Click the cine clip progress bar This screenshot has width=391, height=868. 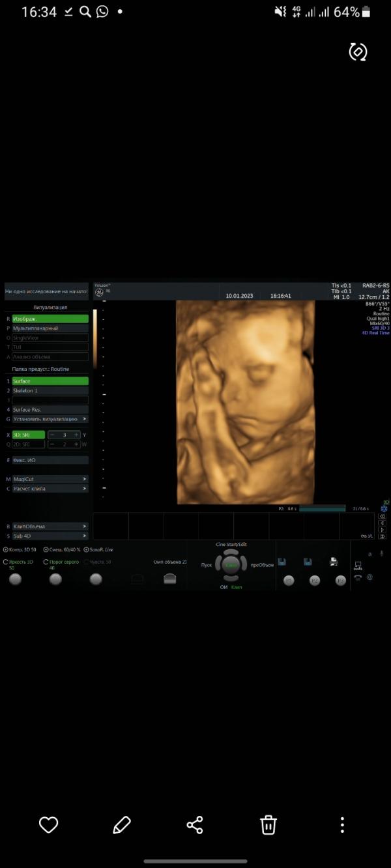tap(322, 508)
